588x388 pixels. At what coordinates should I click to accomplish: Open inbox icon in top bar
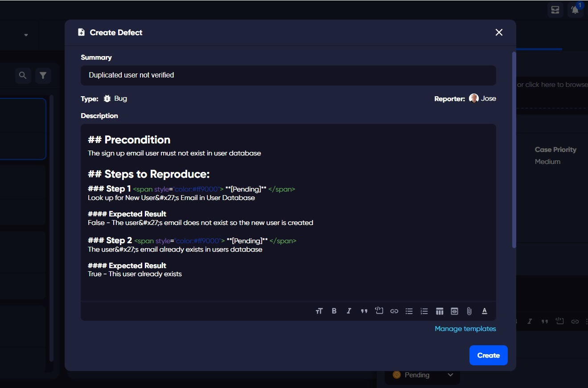(x=555, y=10)
